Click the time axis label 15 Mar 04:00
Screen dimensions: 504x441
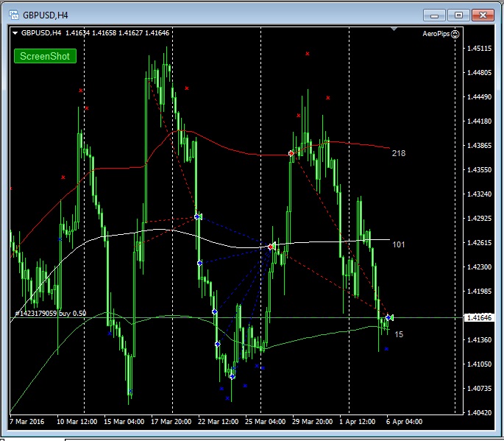coord(124,421)
